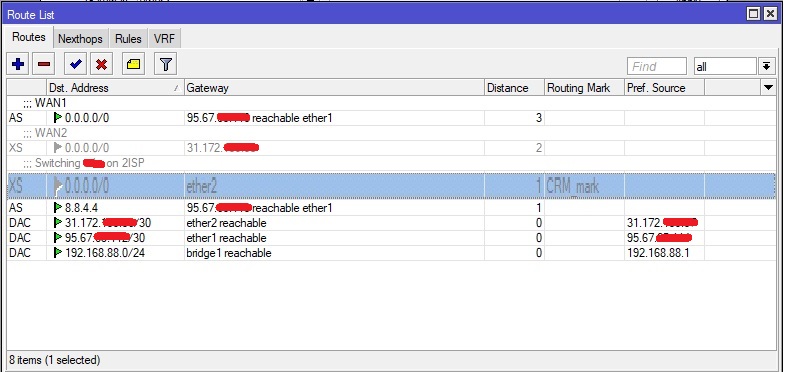Viewport: 789px width, 372px height.
Task: Click CRM_mark routing mark cell
Action: click(x=584, y=187)
